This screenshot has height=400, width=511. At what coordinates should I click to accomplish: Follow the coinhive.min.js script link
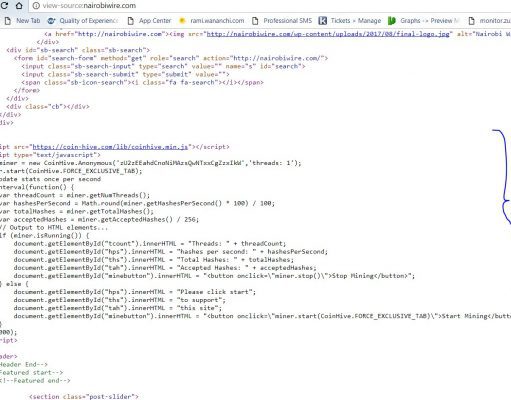[x=110, y=147]
